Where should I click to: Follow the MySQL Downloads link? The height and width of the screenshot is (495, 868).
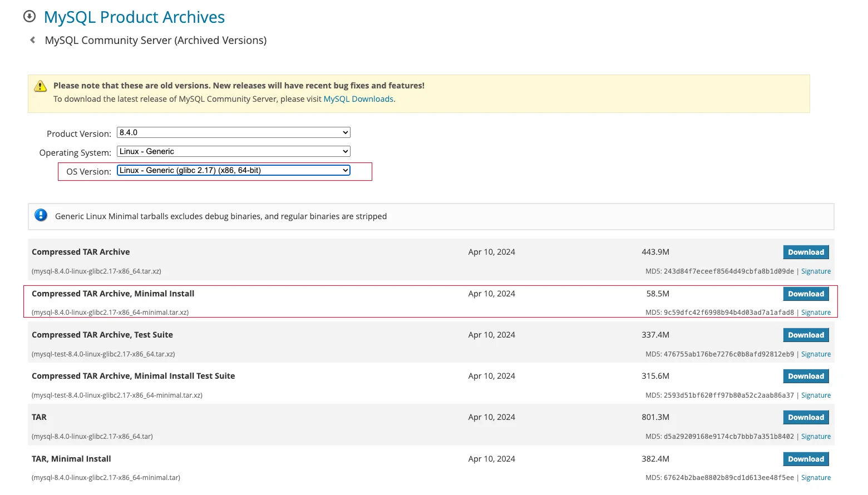358,99
